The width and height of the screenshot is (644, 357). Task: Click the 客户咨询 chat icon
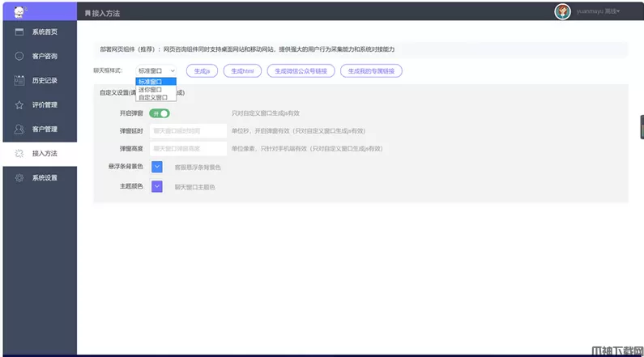click(19, 56)
